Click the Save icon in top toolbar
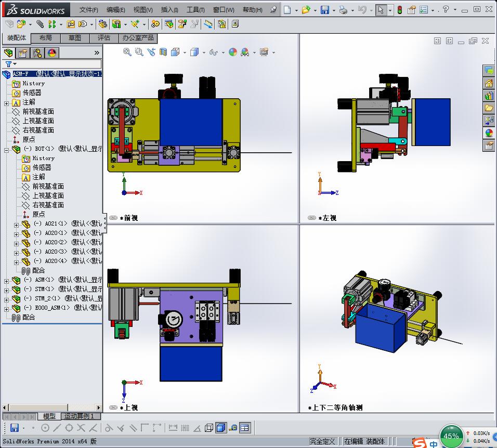Image resolution: width=497 pixels, height=448 pixels. [x=324, y=10]
